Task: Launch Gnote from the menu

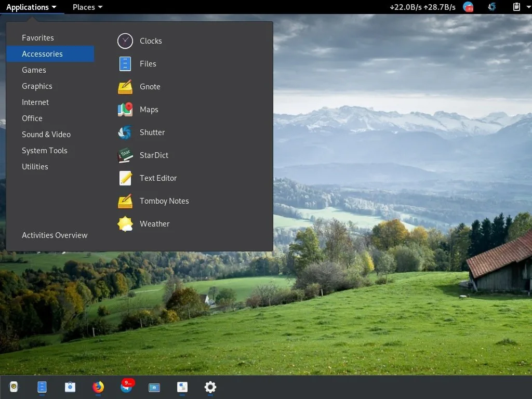Action: pos(150,87)
